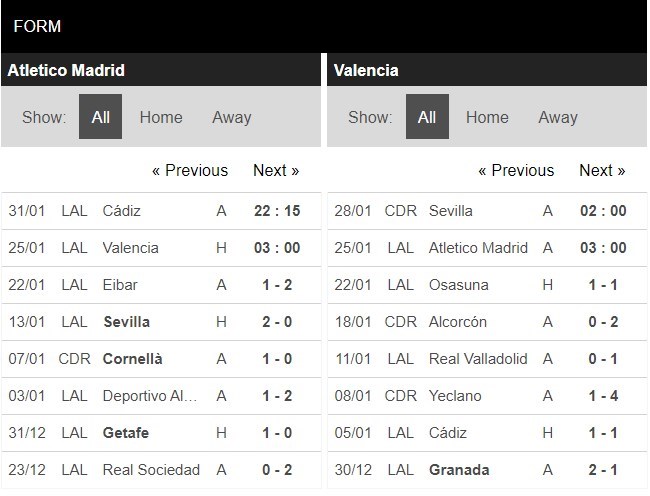Show Home matches for Valencia
The height and width of the screenshot is (496, 650).
coord(487,117)
